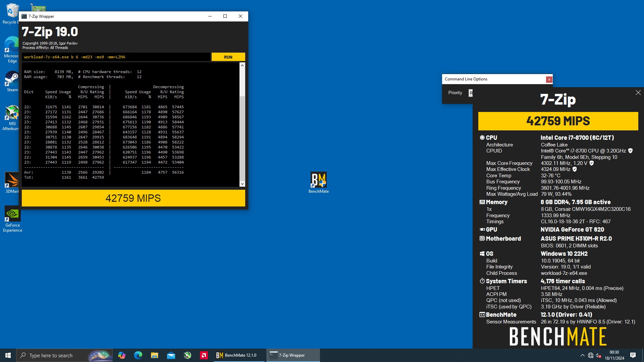644x362 pixels.
Task: Click the Type here to search box
Action: click(64, 355)
